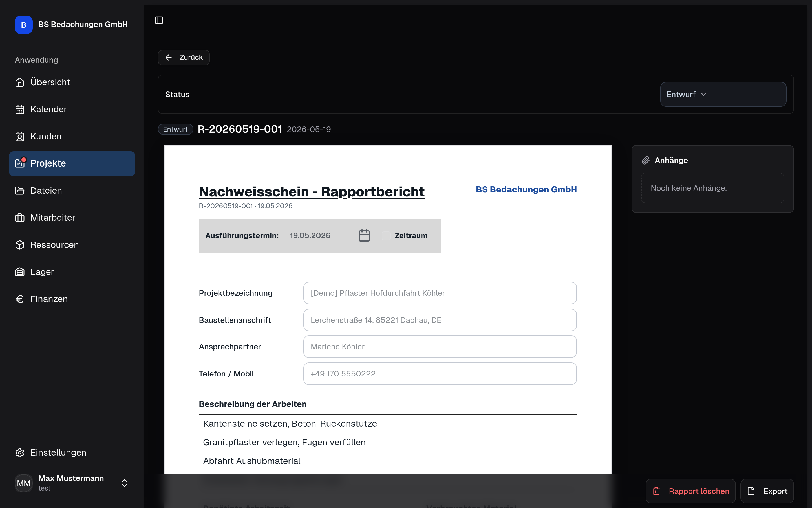The height and width of the screenshot is (508, 812).
Task: Enable the Zeitraum checkbox
Action: [x=386, y=236]
